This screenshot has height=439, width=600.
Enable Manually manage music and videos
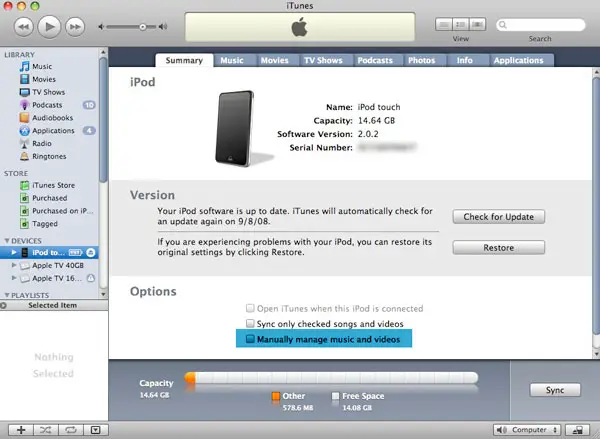click(251, 340)
